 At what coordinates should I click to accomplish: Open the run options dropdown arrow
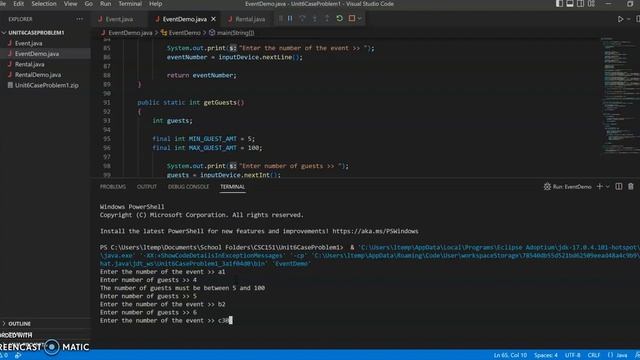(629, 19)
